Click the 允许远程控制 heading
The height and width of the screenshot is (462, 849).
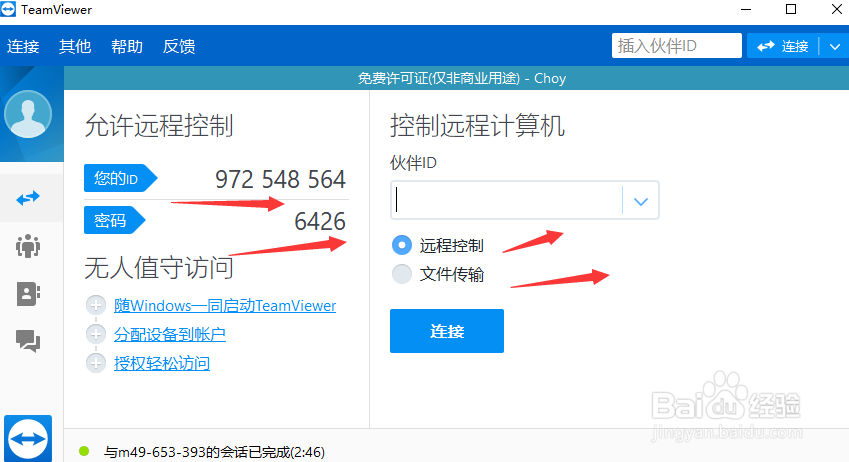[x=159, y=126]
